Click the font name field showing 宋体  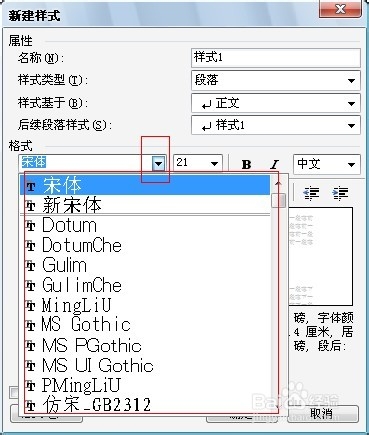click(x=85, y=163)
